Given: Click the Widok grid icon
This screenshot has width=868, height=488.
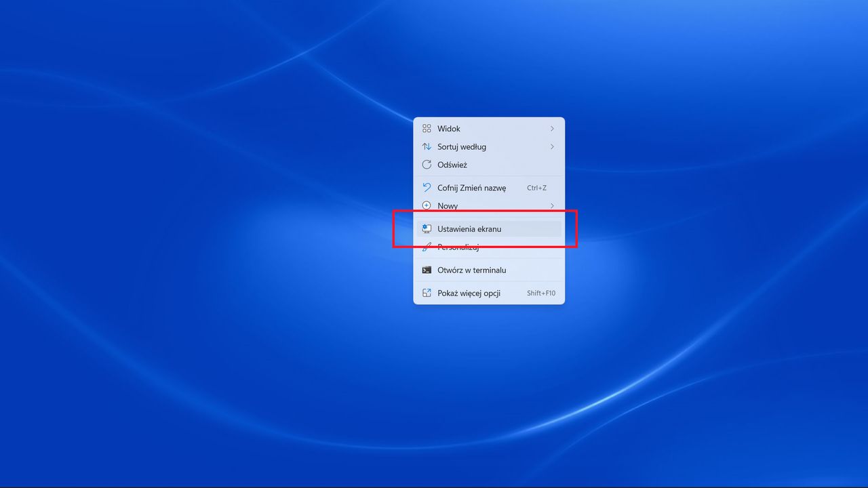Looking at the screenshot, I should (427, 128).
